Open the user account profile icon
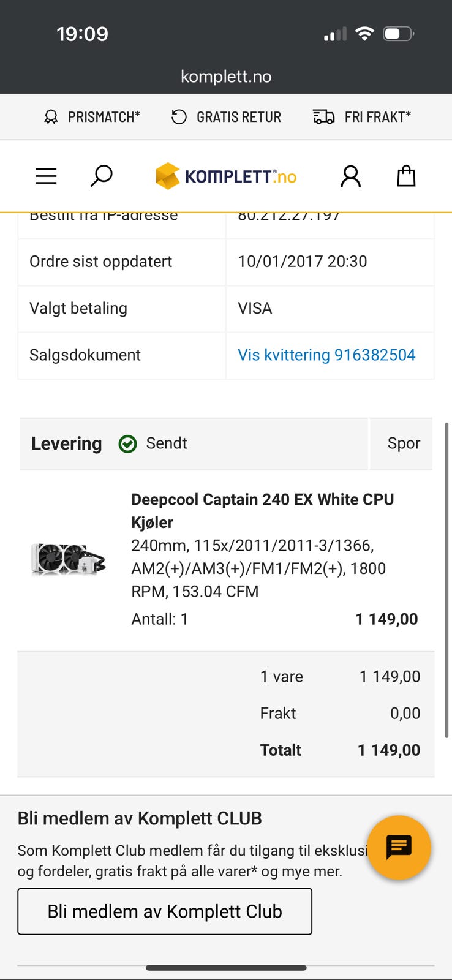The width and height of the screenshot is (452, 980). pos(350,176)
